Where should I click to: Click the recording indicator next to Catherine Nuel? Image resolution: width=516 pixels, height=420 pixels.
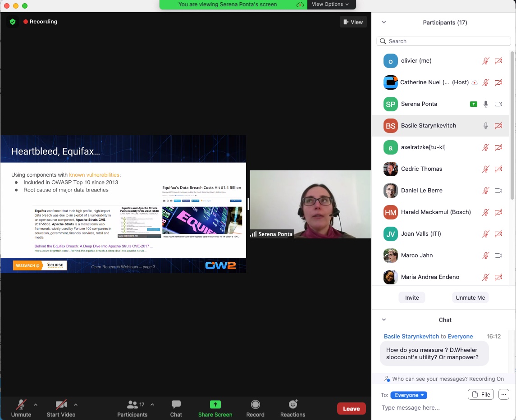[x=474, y=82]
